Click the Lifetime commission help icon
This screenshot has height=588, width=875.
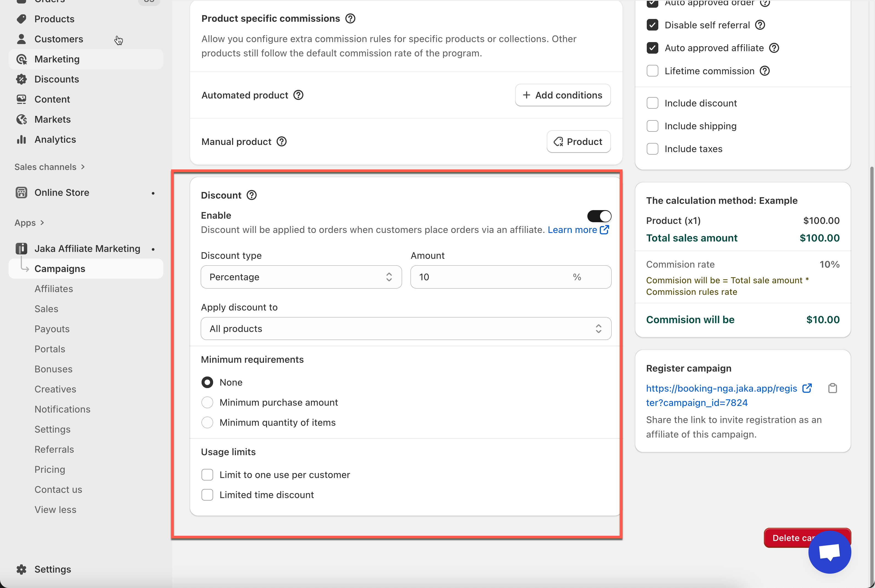click(x=765, y=71)
